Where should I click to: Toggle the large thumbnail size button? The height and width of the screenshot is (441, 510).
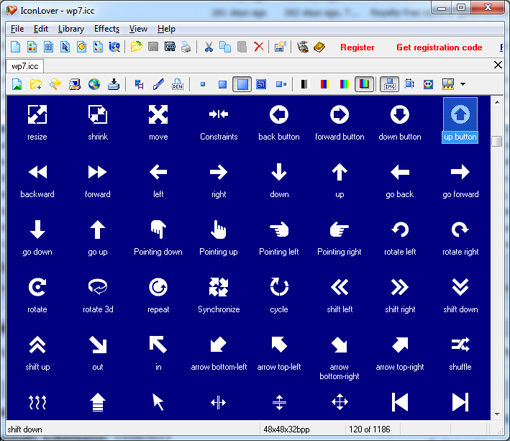pos(242,84)
